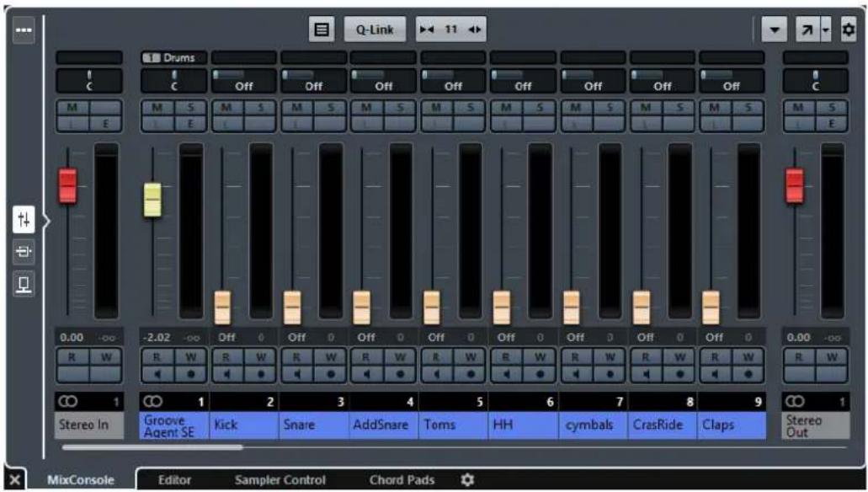Click the Kick channel fader handle
This screenshot has width=868, height=492.
222,307
